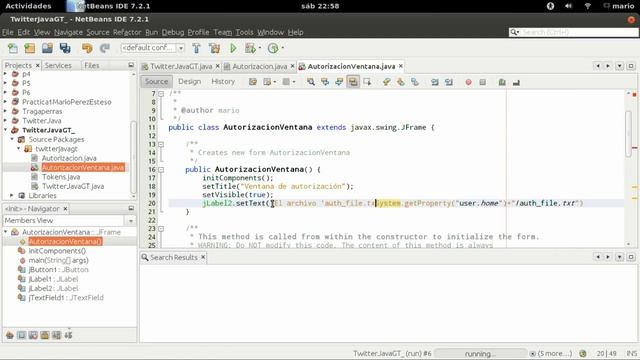Image resolution: width=640 pixels, height=360 pixels.
Task: Toggle the highlighted rectangular selection editor button
Action: [353, 82]
